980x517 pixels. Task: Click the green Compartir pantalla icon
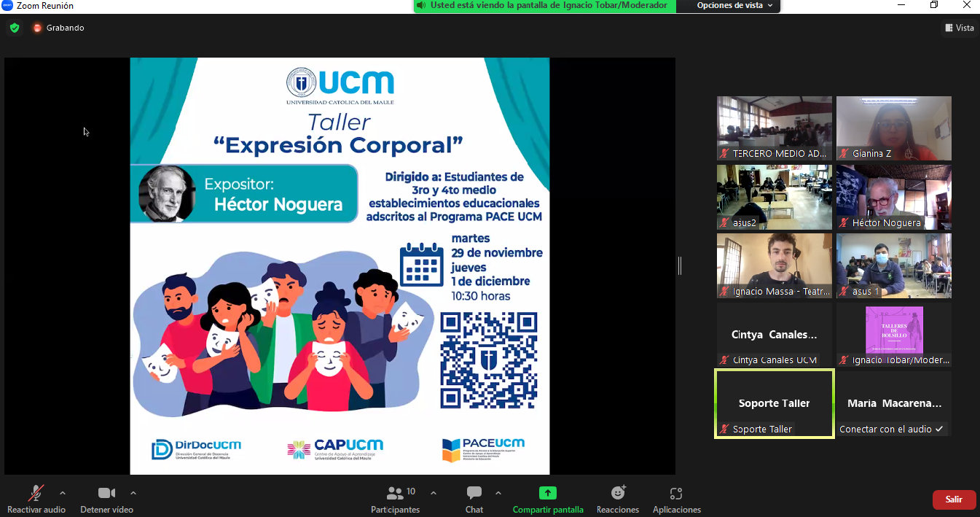pos(547,494)
